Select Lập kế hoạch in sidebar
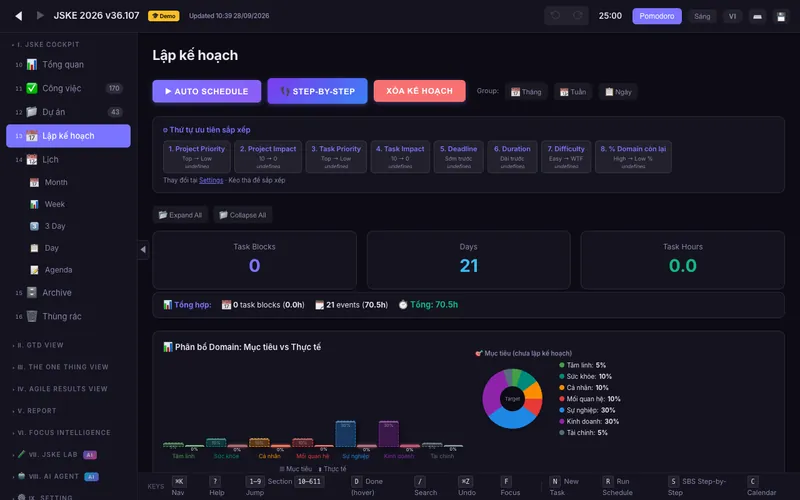The height and width of the screenshot is (500, 800). point(68,136)
